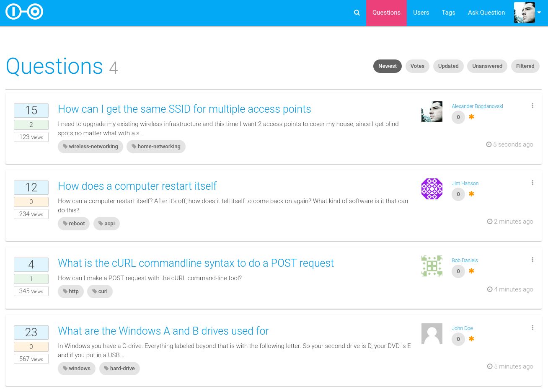This screenshot has height=392, width=548.
Task: Click John Doe's avatar thumbnail
Action: [x=432, y=333]
